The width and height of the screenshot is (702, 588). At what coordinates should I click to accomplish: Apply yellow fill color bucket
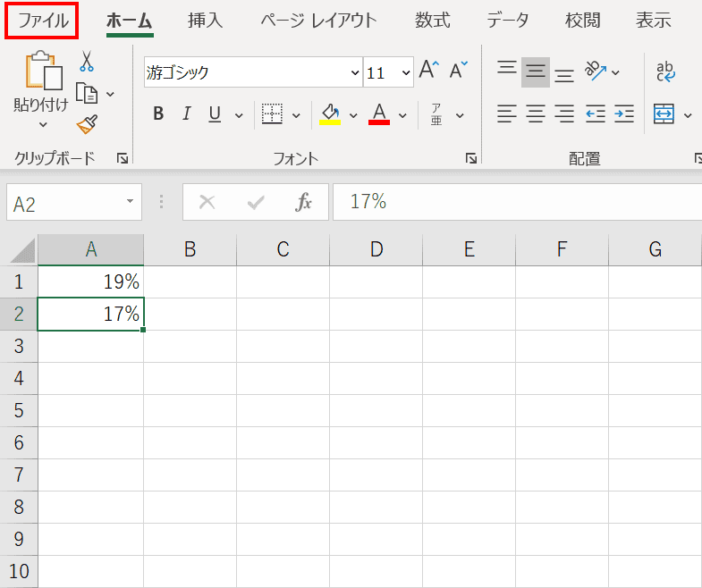pos(330,114)
